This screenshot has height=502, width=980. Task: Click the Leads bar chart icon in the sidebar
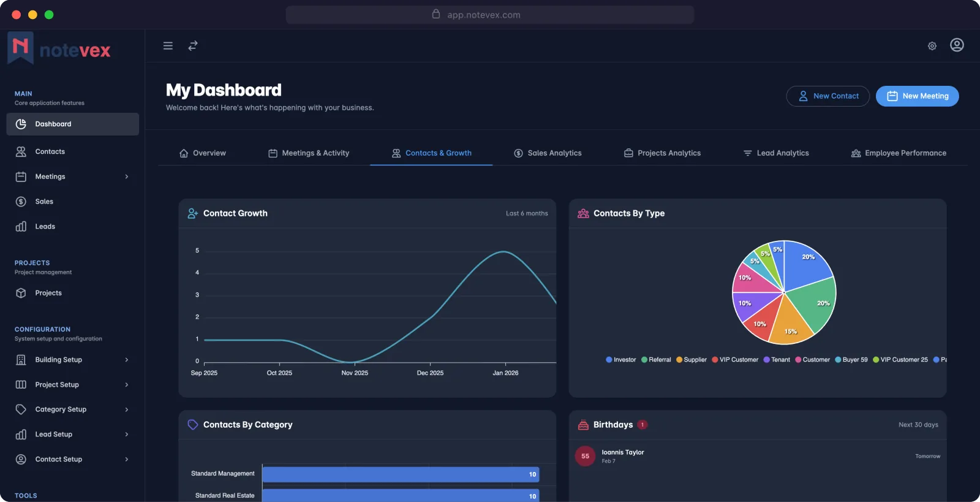(21, 227)
